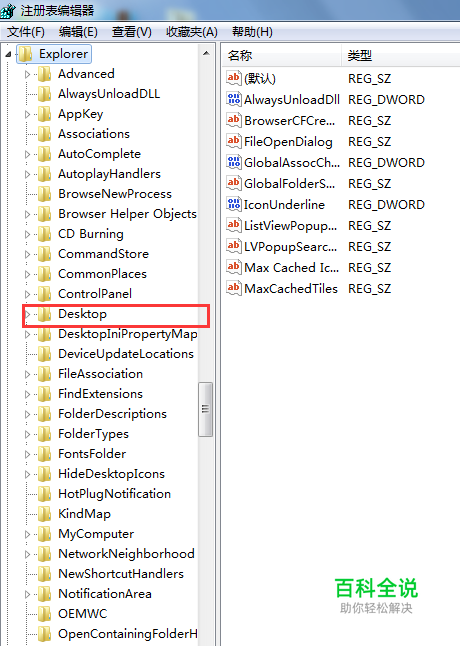Click the FileOpenDialog string value icon
460x646 pixels.
(x=234, y=141)
